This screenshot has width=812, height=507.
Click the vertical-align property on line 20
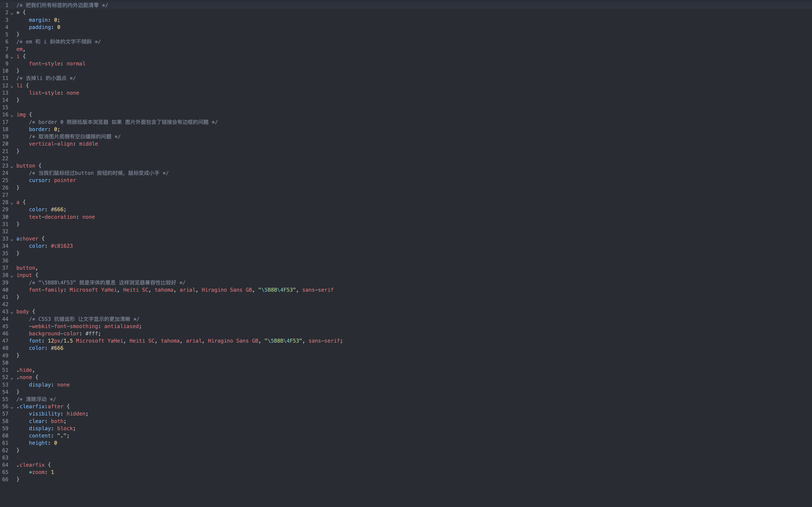(x=51, y=144)
